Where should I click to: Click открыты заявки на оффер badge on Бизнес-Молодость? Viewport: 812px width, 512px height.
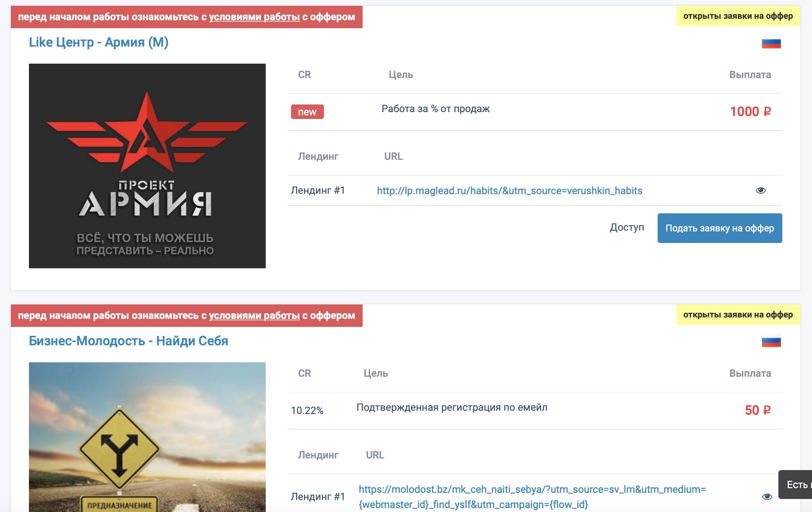tap(738, 315)
